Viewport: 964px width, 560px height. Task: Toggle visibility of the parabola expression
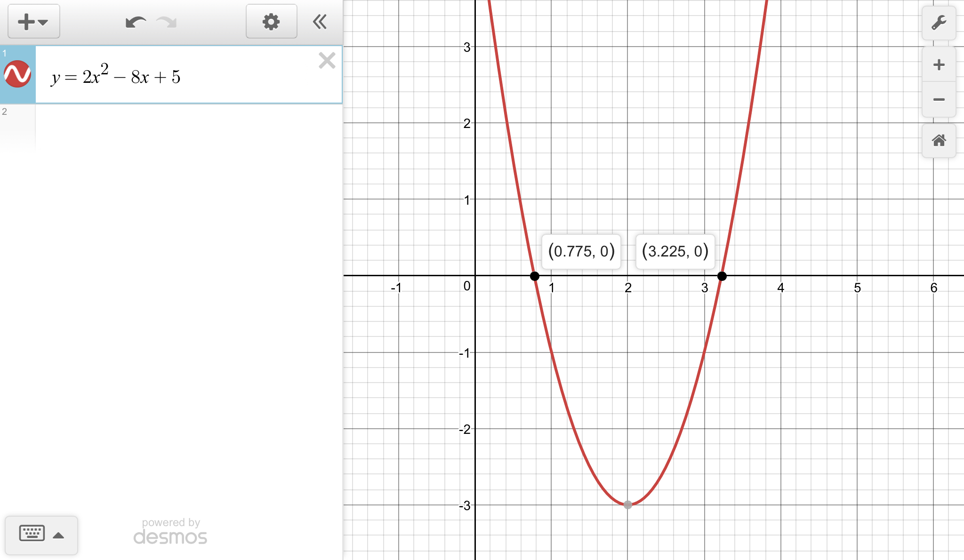point(17,74)
